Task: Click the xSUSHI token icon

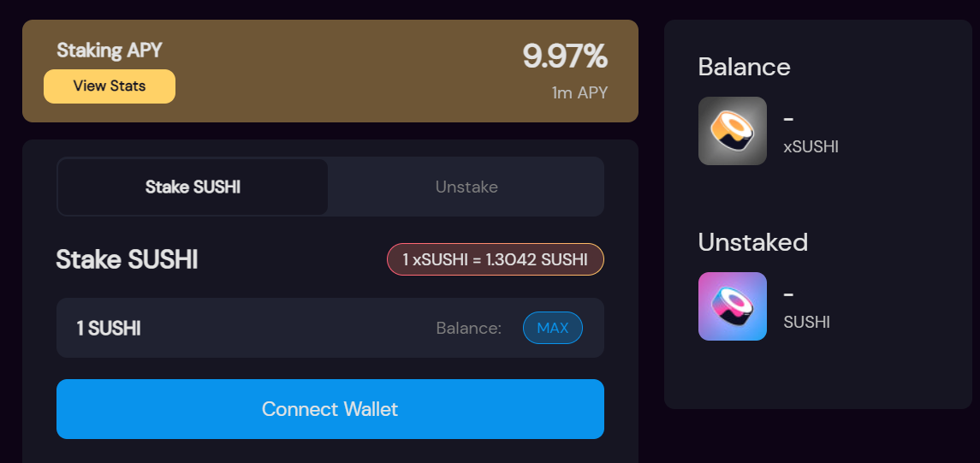Action: click(732, 131)
